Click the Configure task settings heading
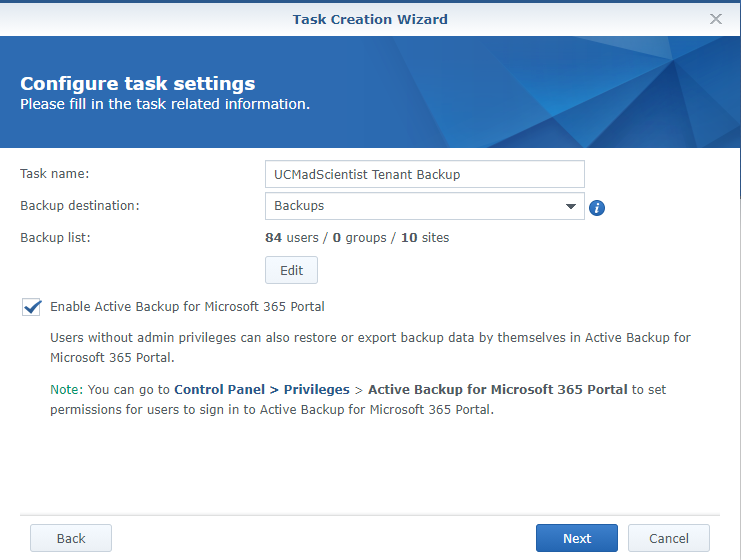 (x=138, y=84)
